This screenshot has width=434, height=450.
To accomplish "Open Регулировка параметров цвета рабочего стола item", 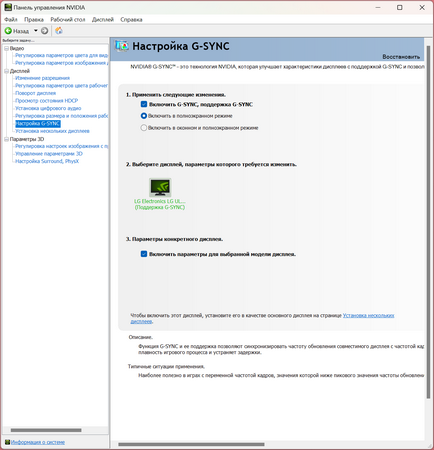I will tap(62, 86).
